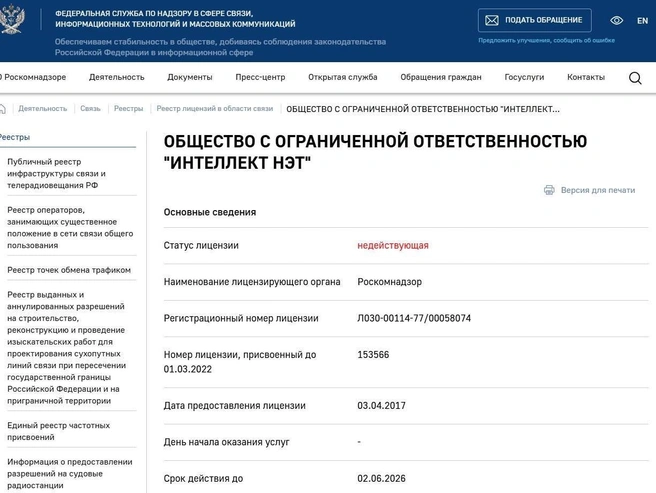Viewport: 656px width, 493px height.
Task: Click 'День начала оказания услуг' label
Action: pyautogui.click(x=226, y=442)
